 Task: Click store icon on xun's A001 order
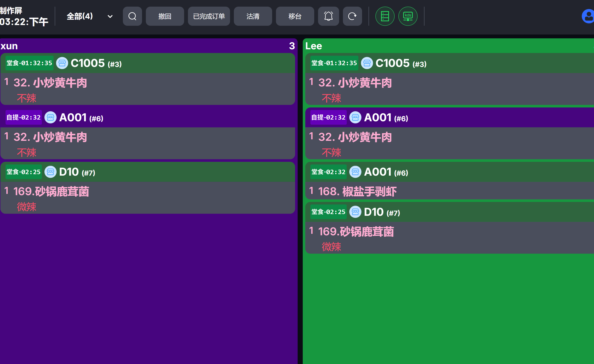(51, 117)
